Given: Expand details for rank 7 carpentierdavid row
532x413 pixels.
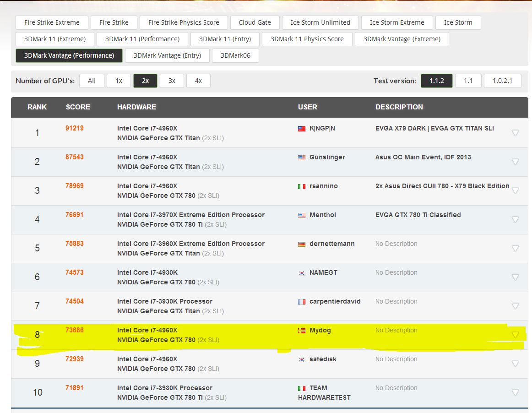Looking at the screenshot, I should pos(515,306).
